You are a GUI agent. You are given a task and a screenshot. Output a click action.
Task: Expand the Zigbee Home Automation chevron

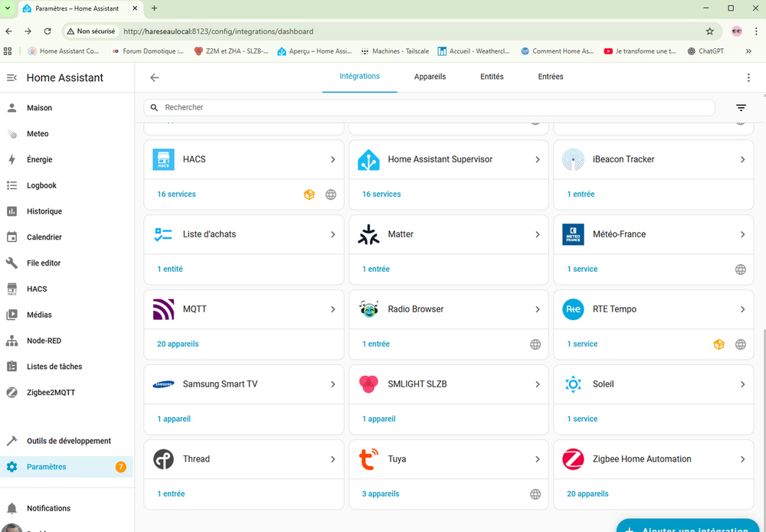click(742, 459)
